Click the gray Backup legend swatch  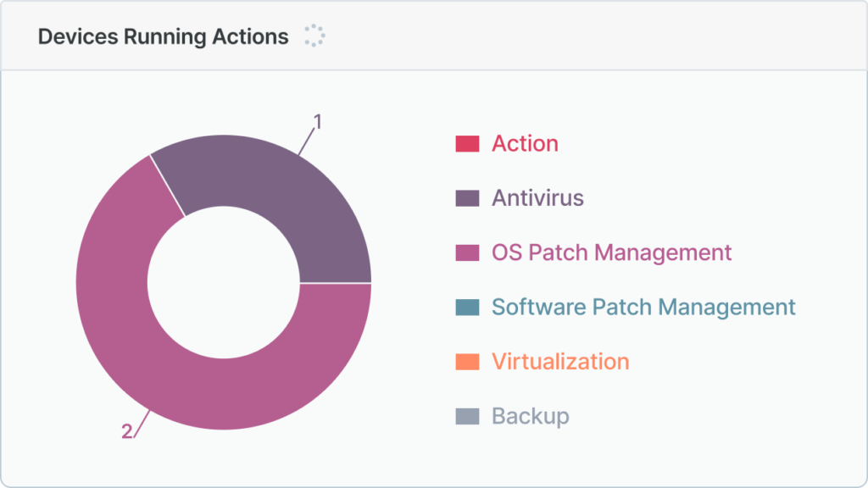[468, 416]
